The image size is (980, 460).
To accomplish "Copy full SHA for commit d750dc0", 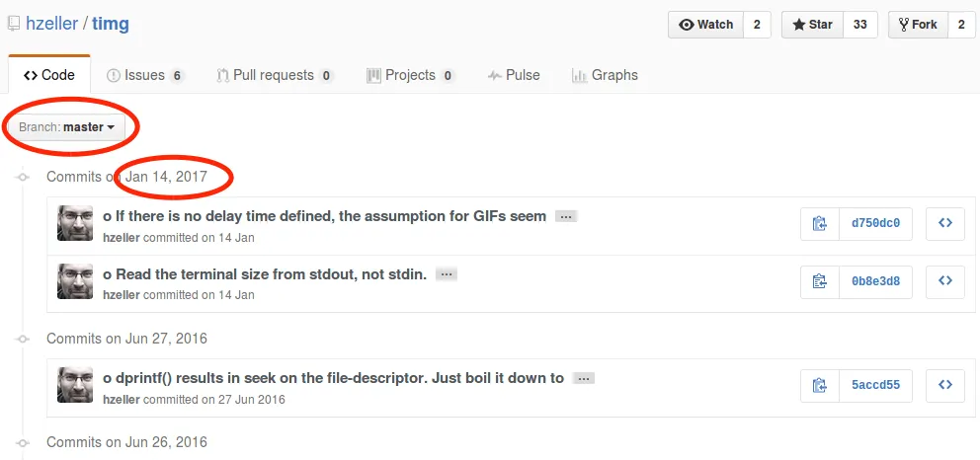I will coord(819,223).
